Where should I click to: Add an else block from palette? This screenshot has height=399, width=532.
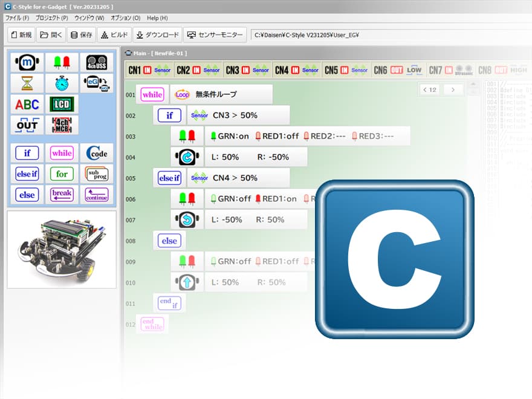(27, 195)
